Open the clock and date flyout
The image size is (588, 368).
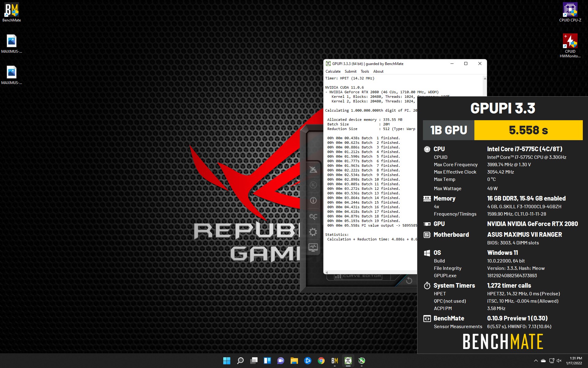click(574, 361)
